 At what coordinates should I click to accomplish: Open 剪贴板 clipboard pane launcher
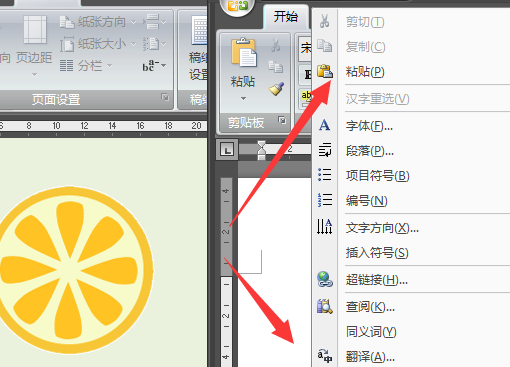point(282,120)
